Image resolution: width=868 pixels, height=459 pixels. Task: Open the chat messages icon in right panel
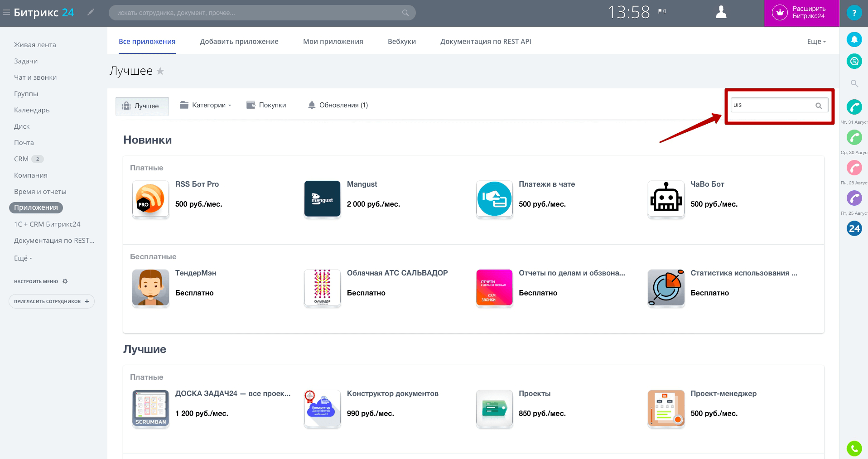854,61
